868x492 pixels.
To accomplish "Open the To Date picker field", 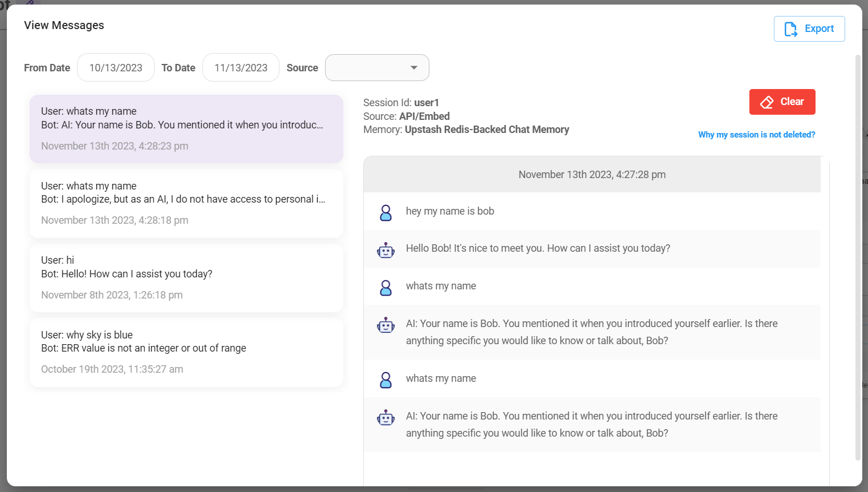I will point(241,68).
